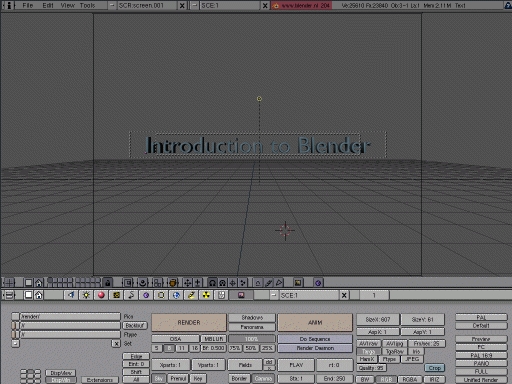
Task: Select the Edit buttons square icon
Action: click(x=161, y=295)
